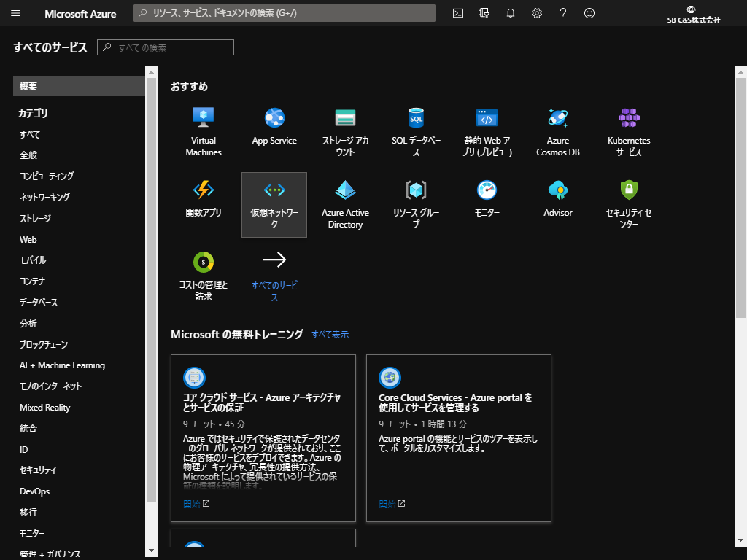Select AI + Machine Learning category
Image resolution: width=747 pixels, height=560 pixels.
tap(63, 365)
